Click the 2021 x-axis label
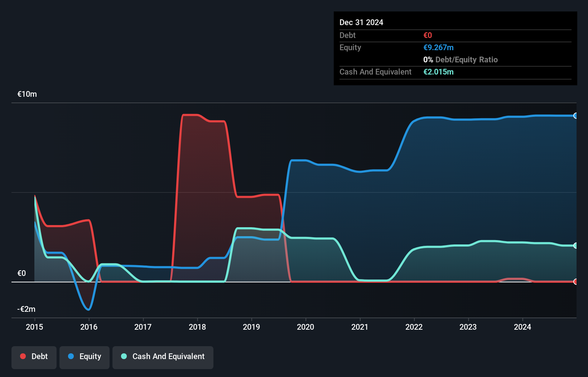Screen dimensions: 588x377 (x=360, y=327)
